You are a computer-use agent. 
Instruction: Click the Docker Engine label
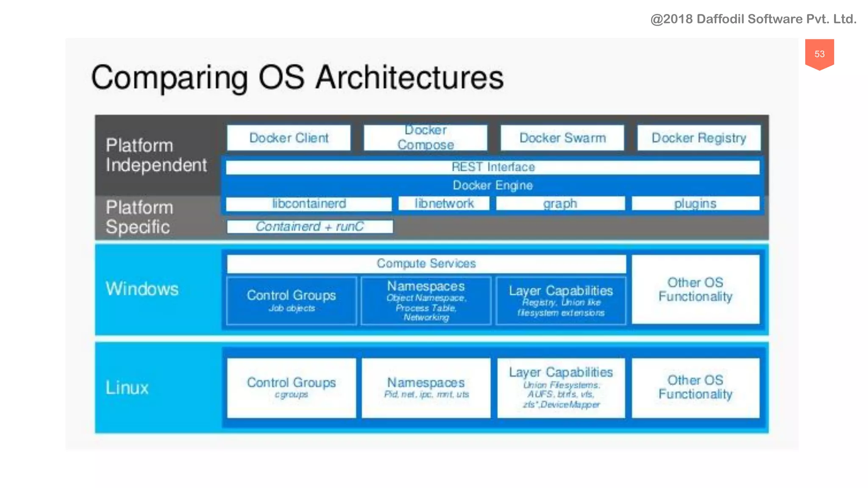[x=492, y=185]
